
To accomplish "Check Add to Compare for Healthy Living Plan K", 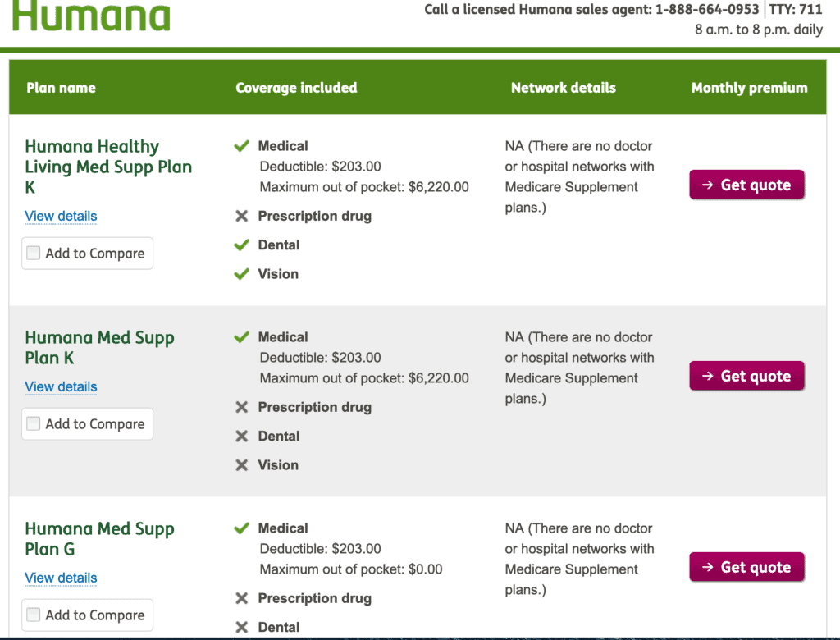I will point(34,254).
